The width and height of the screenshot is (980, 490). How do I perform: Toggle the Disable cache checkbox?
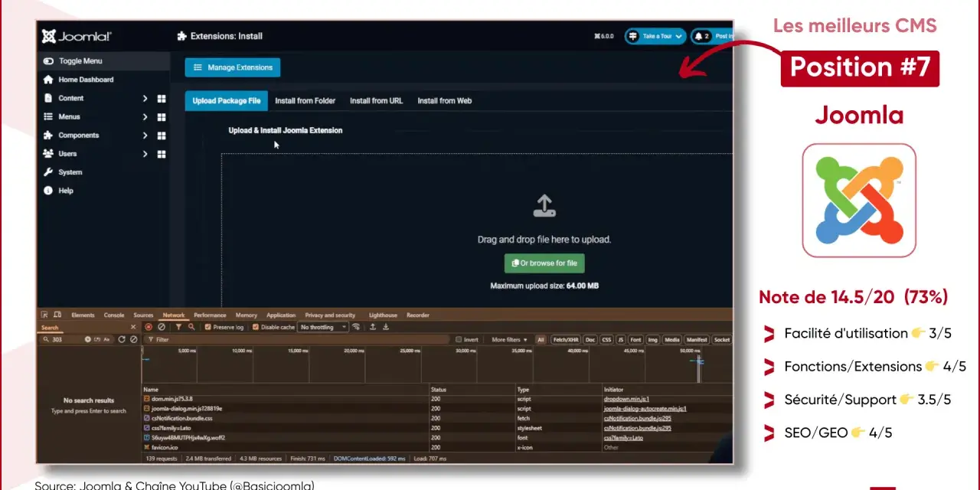pyautogui.click(x=256, y=327)
